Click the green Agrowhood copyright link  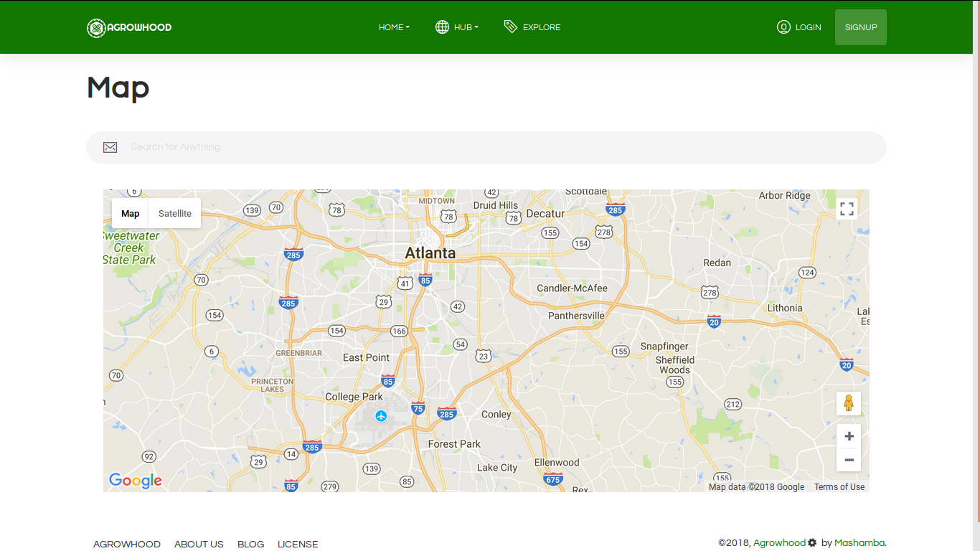(779, 543)
